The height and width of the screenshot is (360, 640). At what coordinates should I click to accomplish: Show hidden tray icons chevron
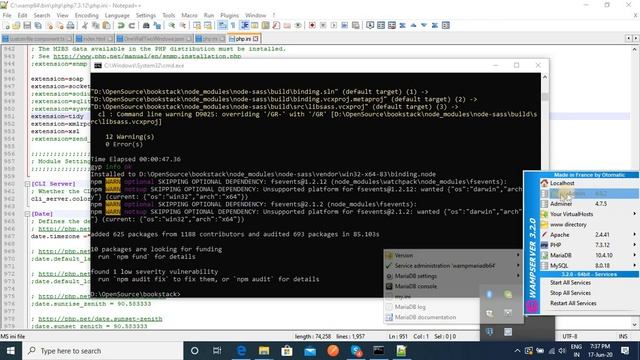[x=517, y=351]
